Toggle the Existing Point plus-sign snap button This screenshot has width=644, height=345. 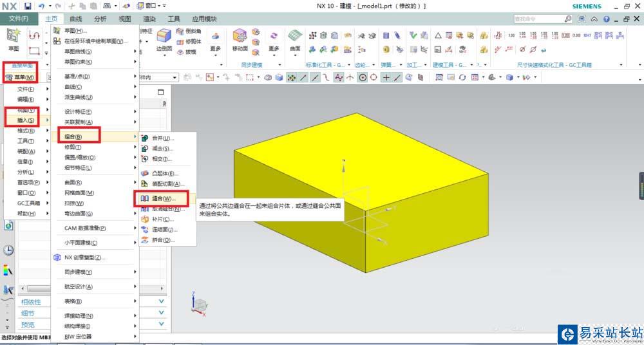386,77
